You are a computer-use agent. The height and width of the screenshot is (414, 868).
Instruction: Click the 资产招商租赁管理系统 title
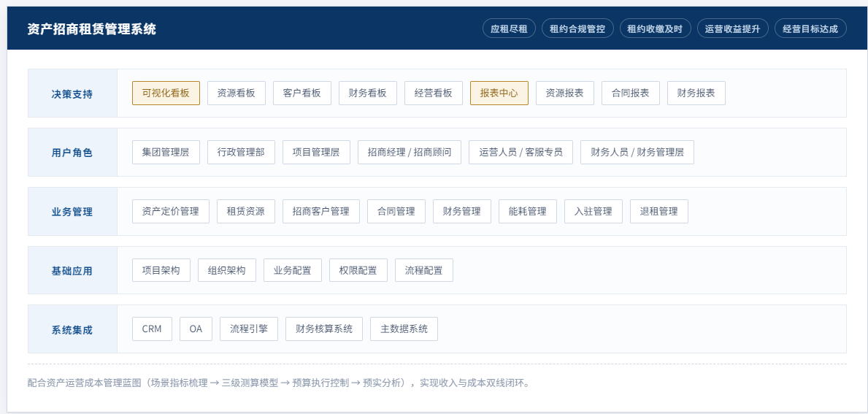(91, 28)
